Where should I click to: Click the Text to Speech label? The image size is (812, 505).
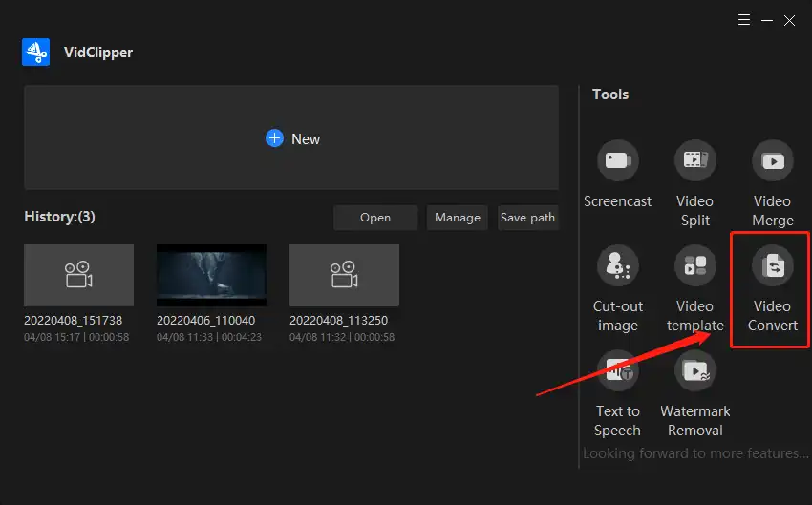click(617, 421)
